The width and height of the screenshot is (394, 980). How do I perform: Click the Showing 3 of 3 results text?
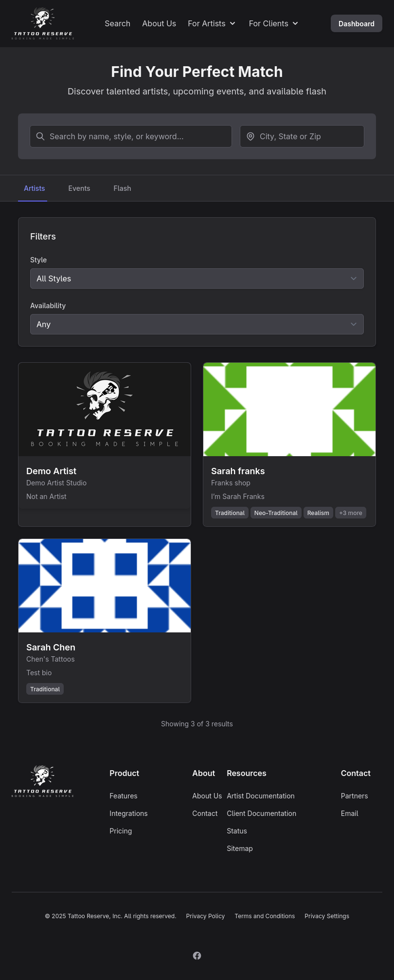[197, 723]
